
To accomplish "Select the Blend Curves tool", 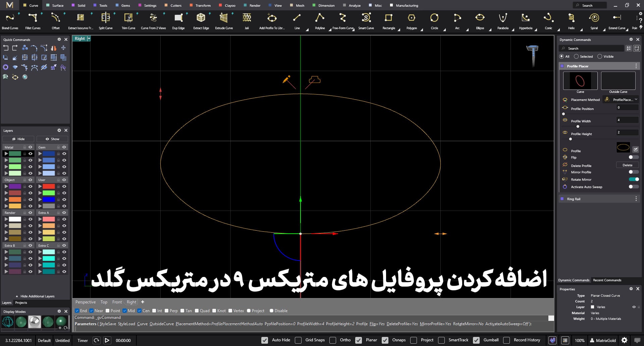I will pos(10,18).
